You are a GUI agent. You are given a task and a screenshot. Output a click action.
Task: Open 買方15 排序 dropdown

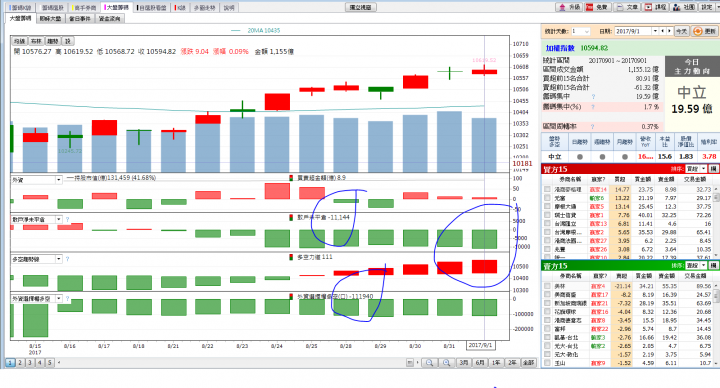pyautogui.click(x=703, y=169)
